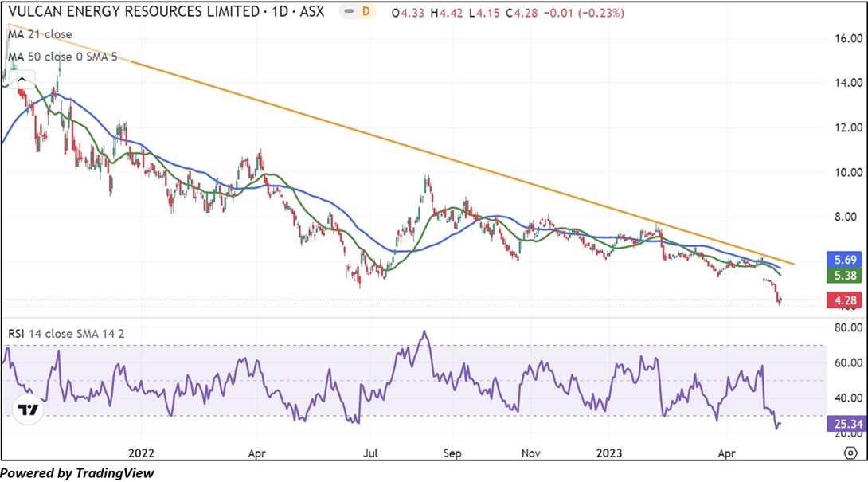This screenshot has width=868, height=482.
Task: Click the Nov time axis label
Action: pos(531,453)
